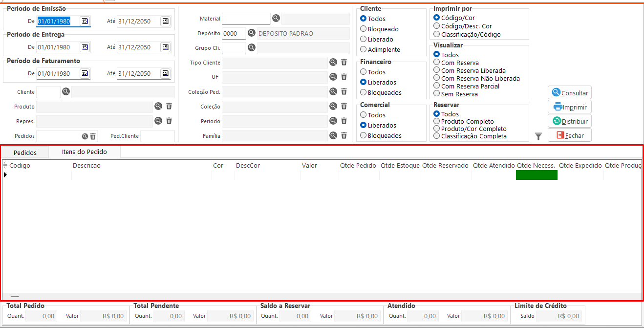Click the green Qtde Necess. cell

[x=537, y=175]
